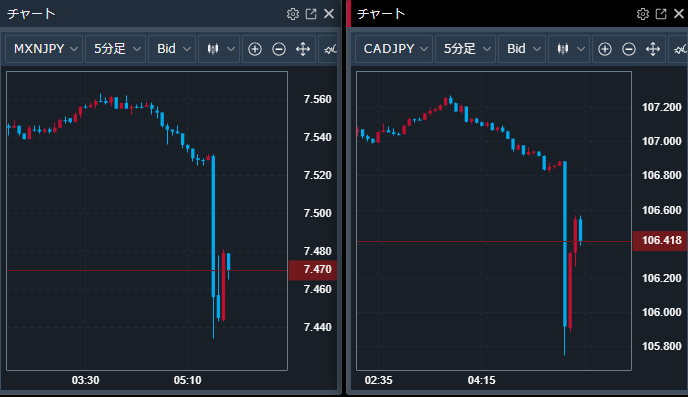Image resolution: width=688 pixels, height=397 pixels.
Task: Open the CADJPY currency pair dropdown
Action: click(x=394, y=49)
